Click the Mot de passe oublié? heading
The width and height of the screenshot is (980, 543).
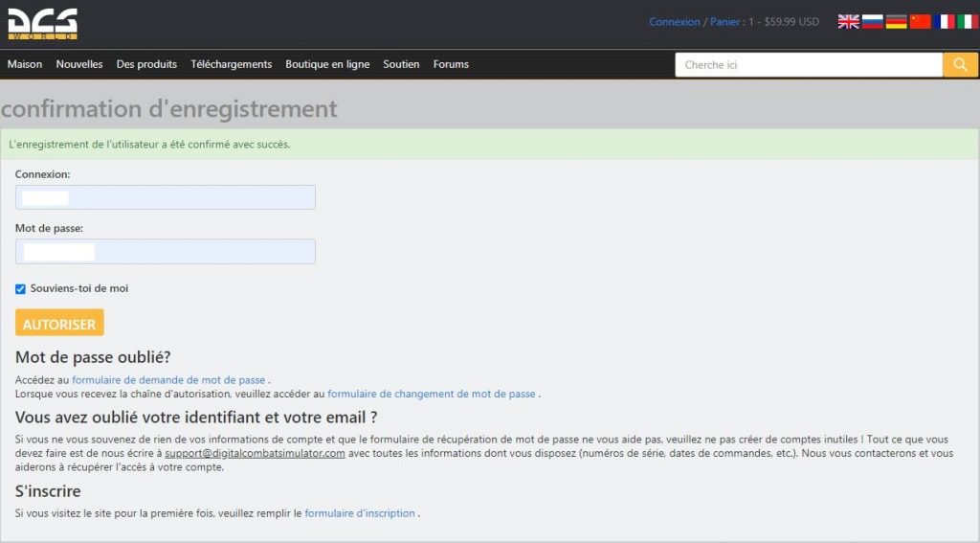pyautogui.click(x=93, y=357)
